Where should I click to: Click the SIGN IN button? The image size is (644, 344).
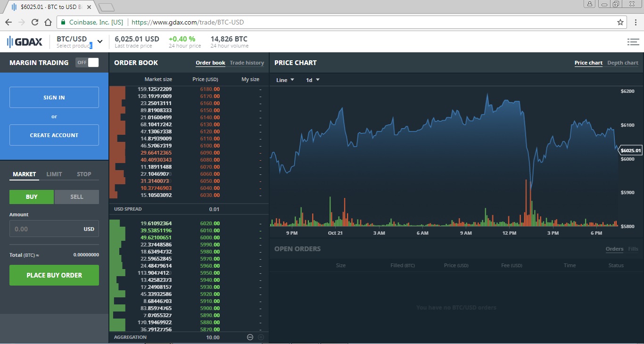coord(54,98)
